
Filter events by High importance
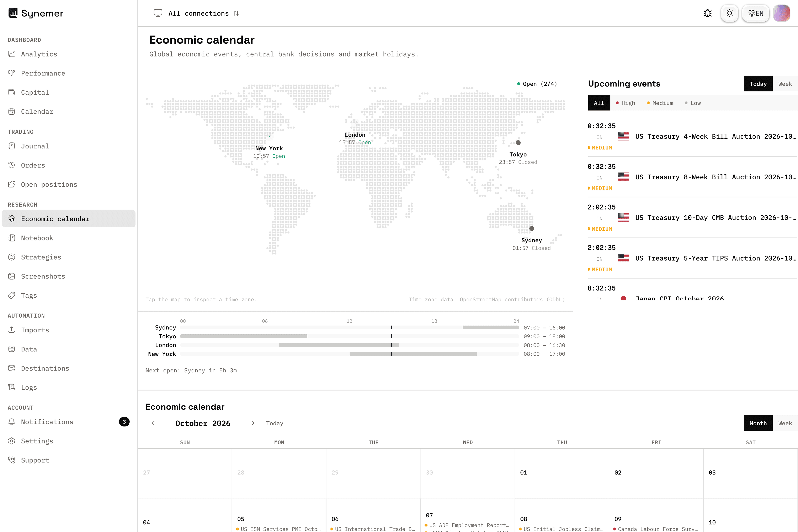tap(625, 103)
